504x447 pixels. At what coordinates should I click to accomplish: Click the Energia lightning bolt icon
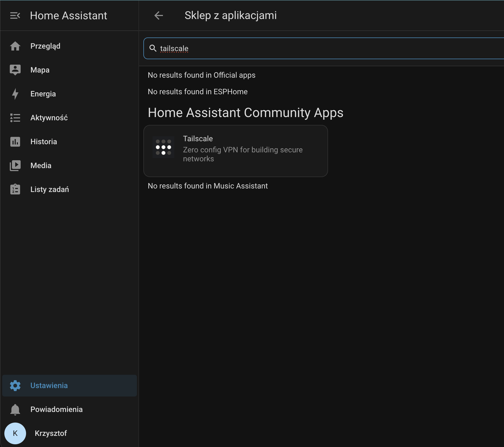15,94
